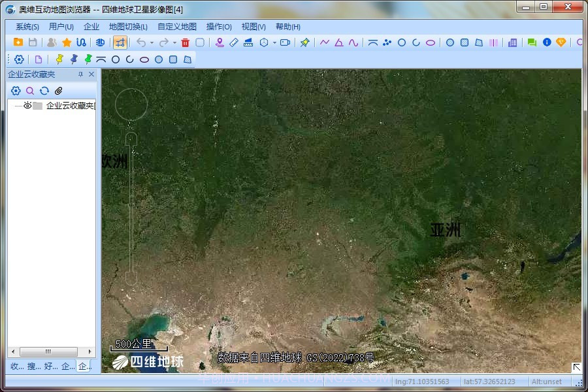Select the circle drawing tool
588x392 pixels.
pyautogui.click(x=401, y=42)
